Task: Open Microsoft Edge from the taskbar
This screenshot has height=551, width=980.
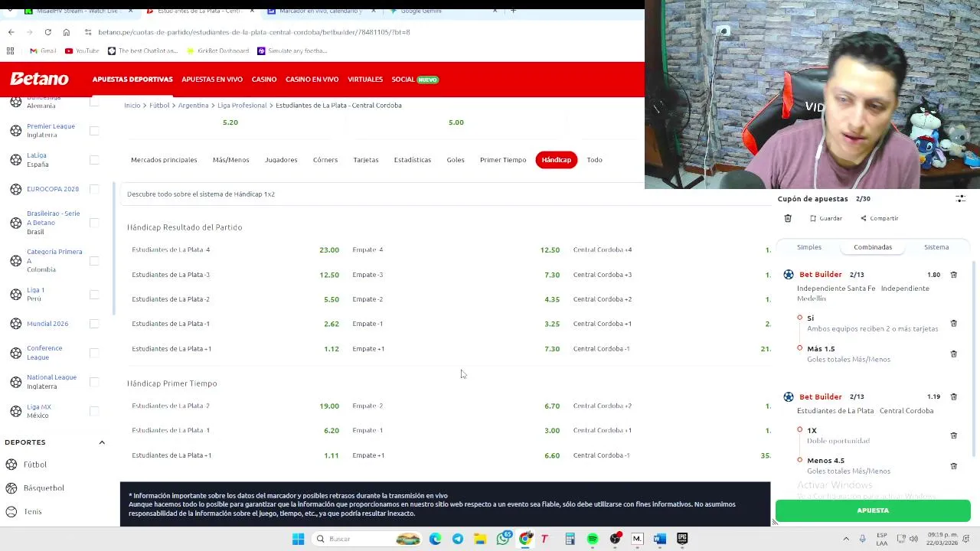Action: tap(436, 539)
